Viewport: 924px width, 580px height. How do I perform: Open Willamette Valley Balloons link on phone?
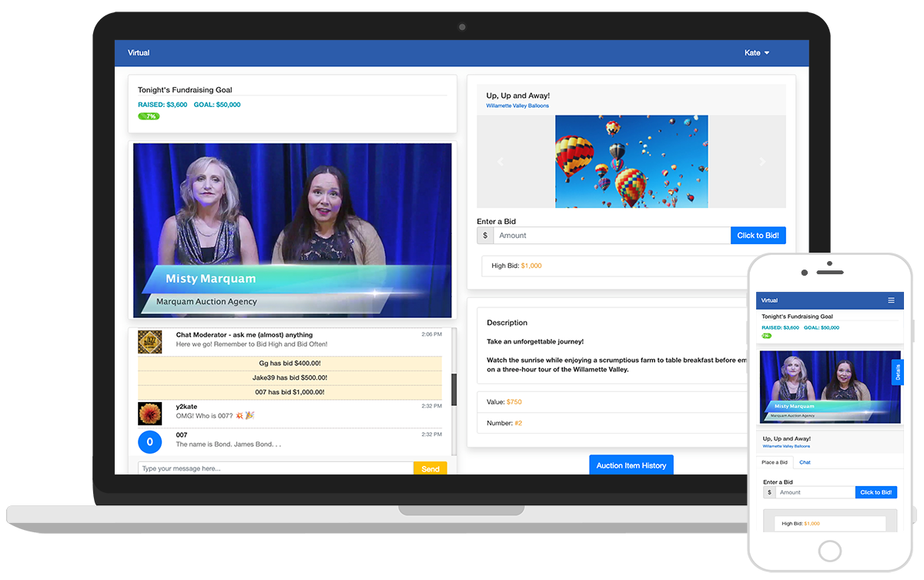pos(786,446)
